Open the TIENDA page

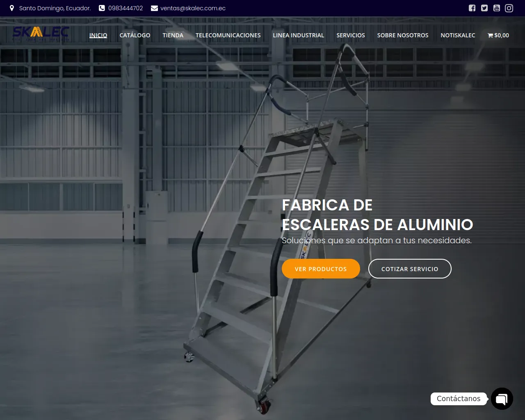point(173,35)
